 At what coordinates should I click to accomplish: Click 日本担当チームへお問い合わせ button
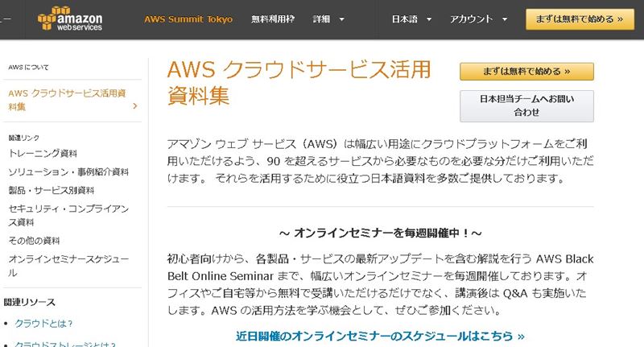pos(526,106)
